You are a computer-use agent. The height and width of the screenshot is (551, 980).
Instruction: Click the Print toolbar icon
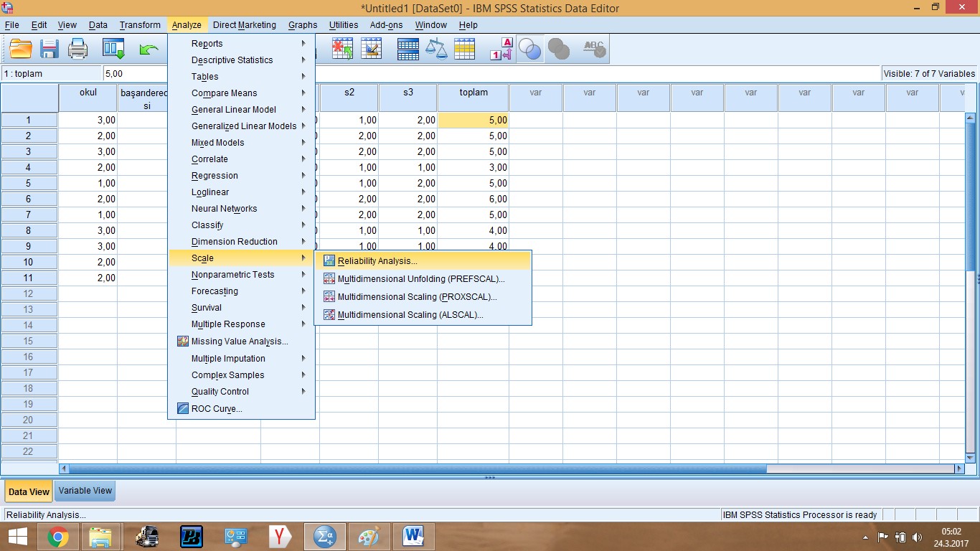77,49
